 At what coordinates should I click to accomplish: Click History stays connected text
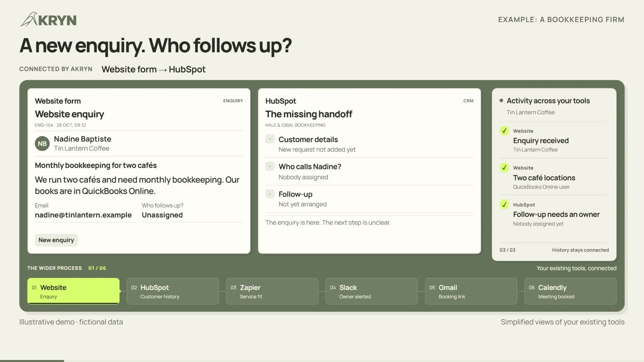[x=580, y=250]
